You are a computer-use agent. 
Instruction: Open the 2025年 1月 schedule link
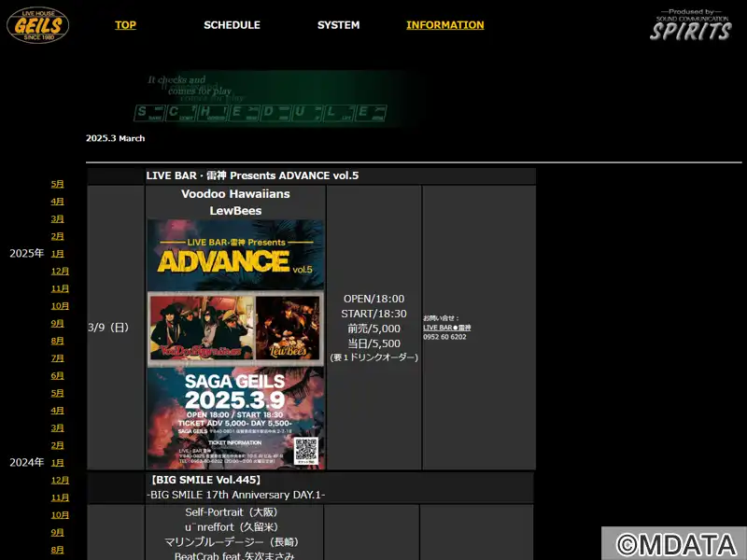[57, 254]
